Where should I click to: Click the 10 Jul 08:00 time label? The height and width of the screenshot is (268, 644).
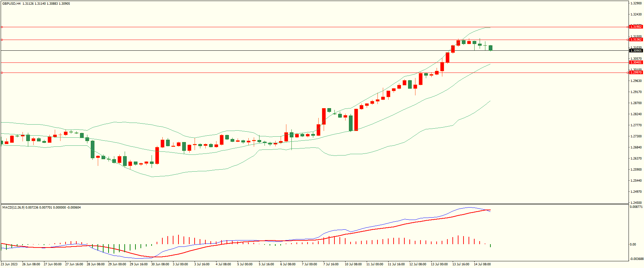(x=353, y=264)
